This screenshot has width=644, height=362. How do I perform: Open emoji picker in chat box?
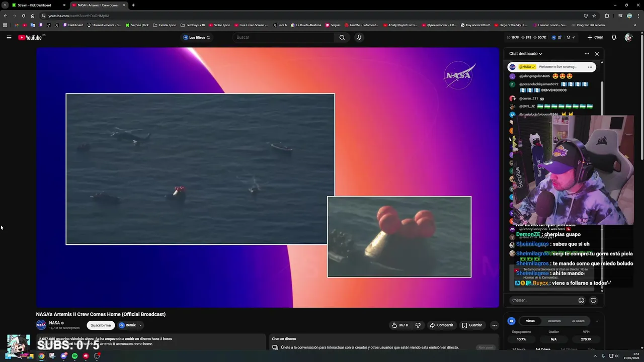pyautogui.click(x=581, y=300)
